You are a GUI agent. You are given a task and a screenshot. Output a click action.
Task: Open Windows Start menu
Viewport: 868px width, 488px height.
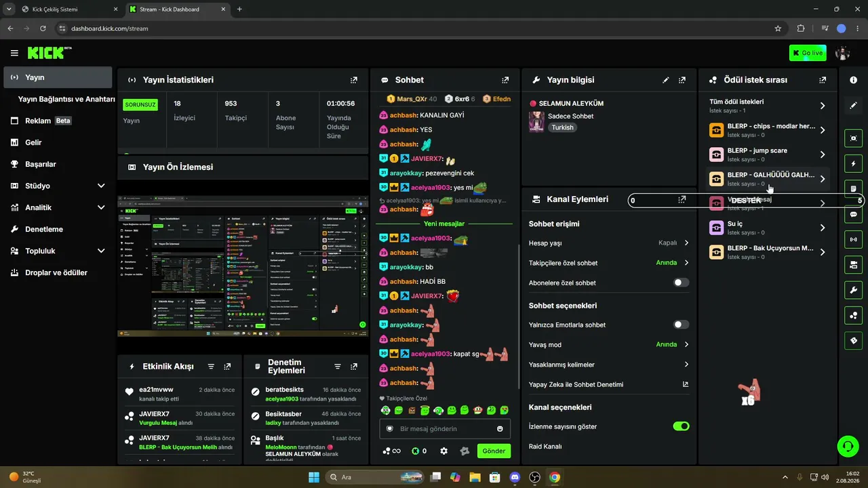tap(314, 477)
